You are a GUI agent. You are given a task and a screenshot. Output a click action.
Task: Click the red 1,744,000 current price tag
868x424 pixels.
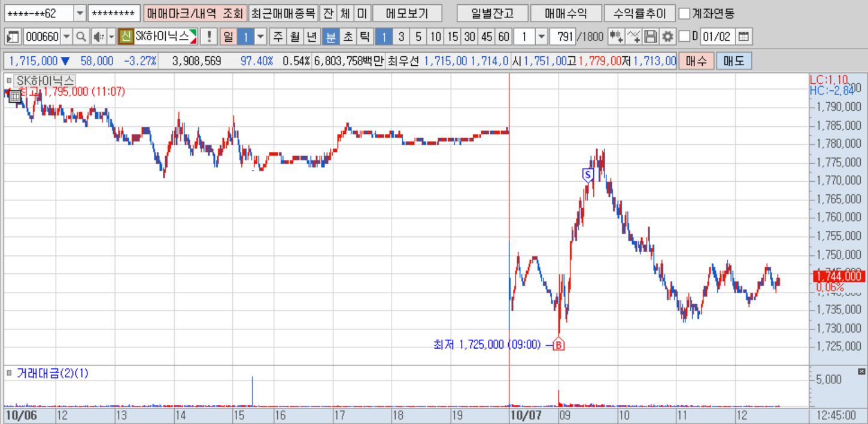coord(838,276)
